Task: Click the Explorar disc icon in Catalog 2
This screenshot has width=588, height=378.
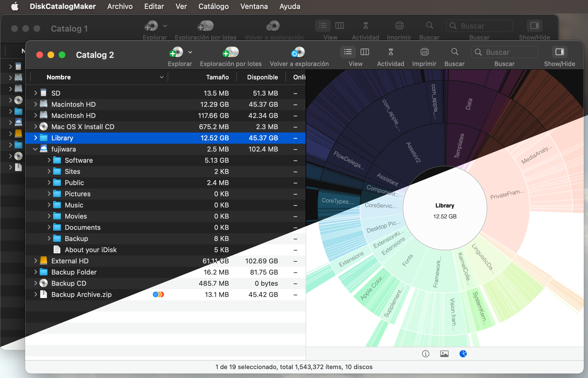Action: click(x=176, y=52)
